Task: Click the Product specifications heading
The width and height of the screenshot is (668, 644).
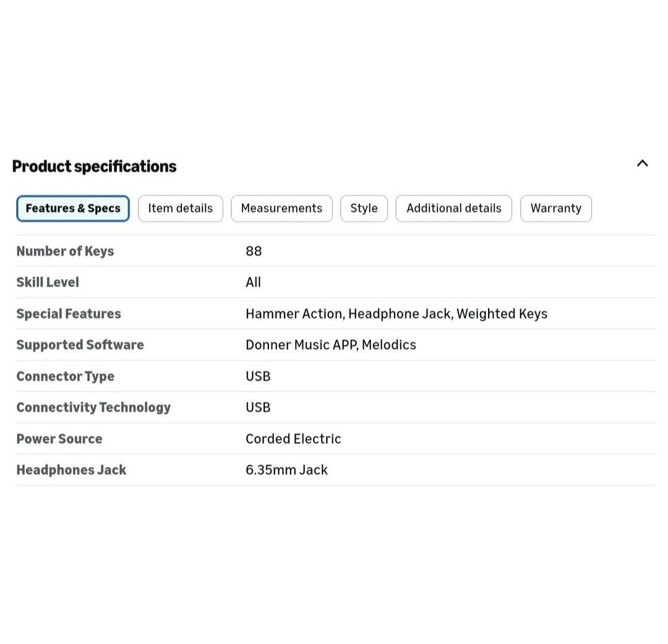Action: coord(94,166)
